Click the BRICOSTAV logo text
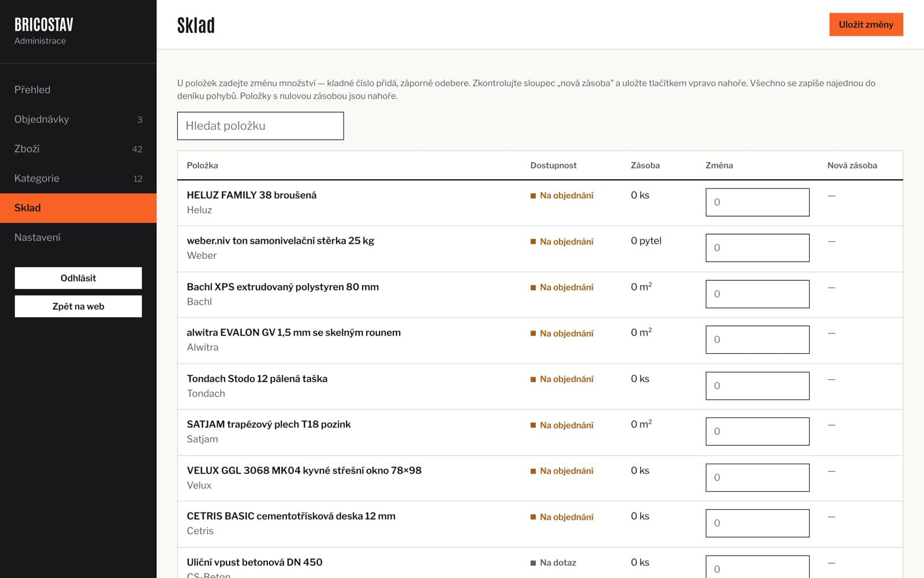This screenshot has width=924, height=578. coord(44,25)
